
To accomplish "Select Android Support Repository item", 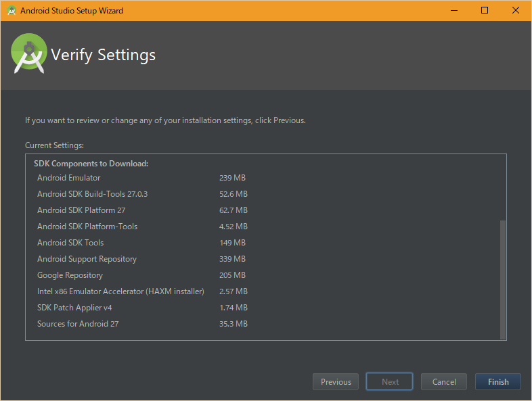I will coord(87,259).
